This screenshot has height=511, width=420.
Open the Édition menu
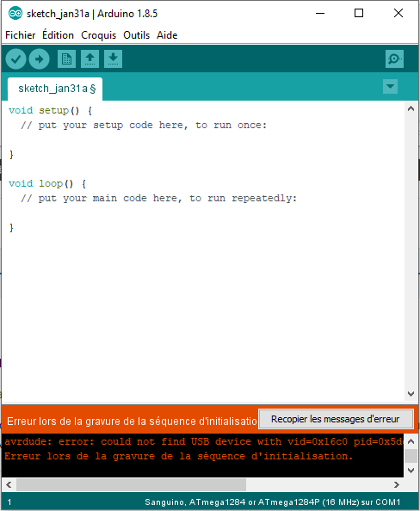[58, 35]
